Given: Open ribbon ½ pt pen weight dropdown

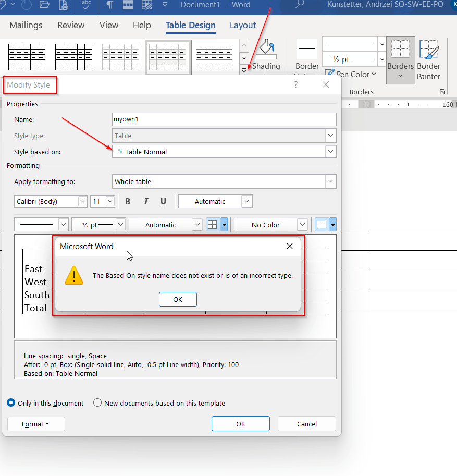Looking at the screenshot, I should click(x=382, y=59).
